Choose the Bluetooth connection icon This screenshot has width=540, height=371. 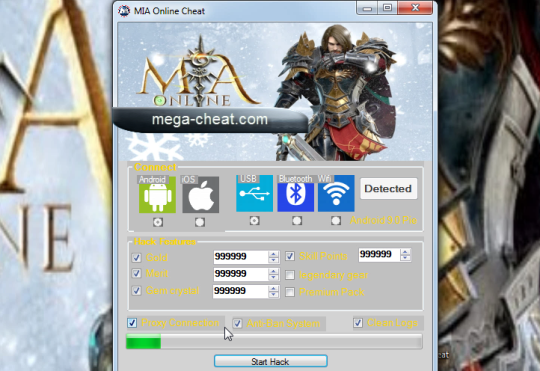(x=295, y=193)
